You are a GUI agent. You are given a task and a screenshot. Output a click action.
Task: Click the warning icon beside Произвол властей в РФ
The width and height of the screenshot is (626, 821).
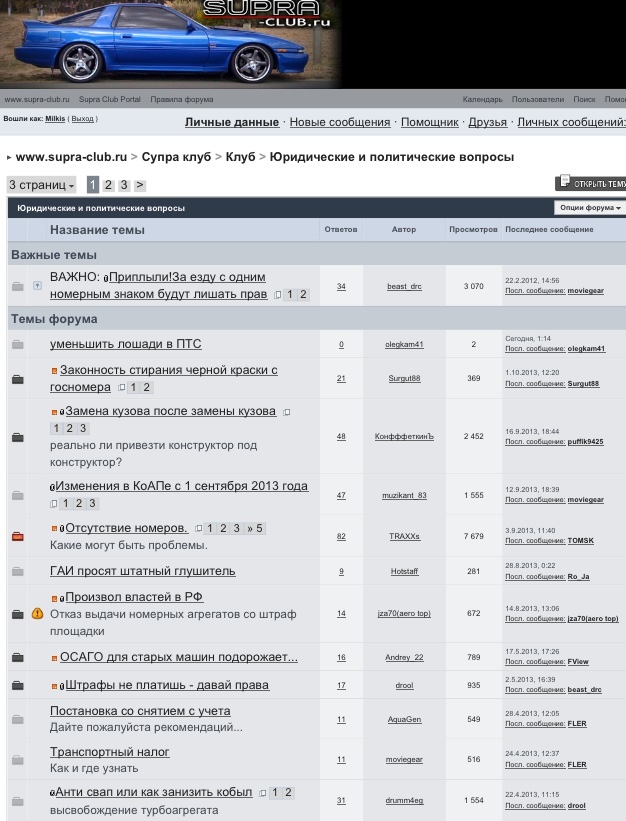(x=38, y=613)
